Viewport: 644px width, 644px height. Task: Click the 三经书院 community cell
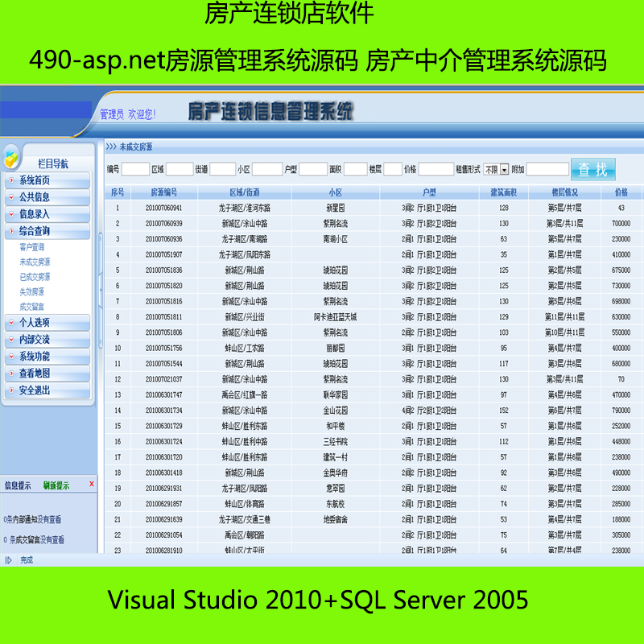pyautogui.click(x=336, y=441)
